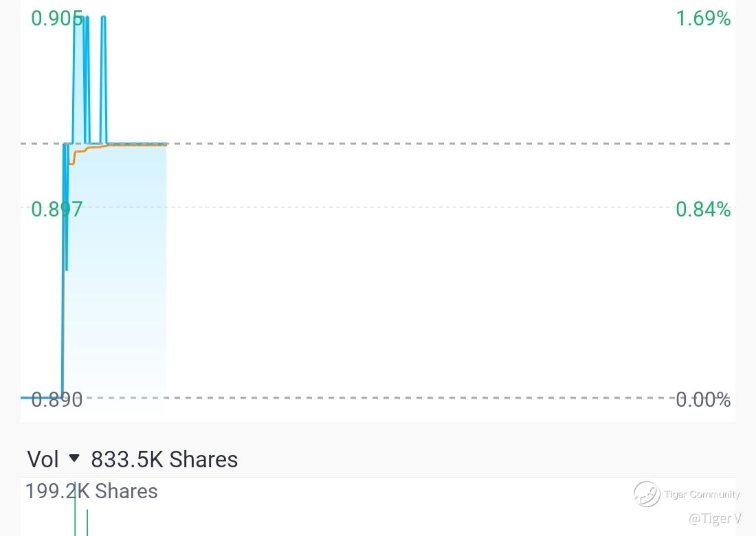Image resolution: width=756 pixels, height=536 pixels.
Task: Click the blue line's lowest dip near 0.897
Action: [x=66, y=268]
